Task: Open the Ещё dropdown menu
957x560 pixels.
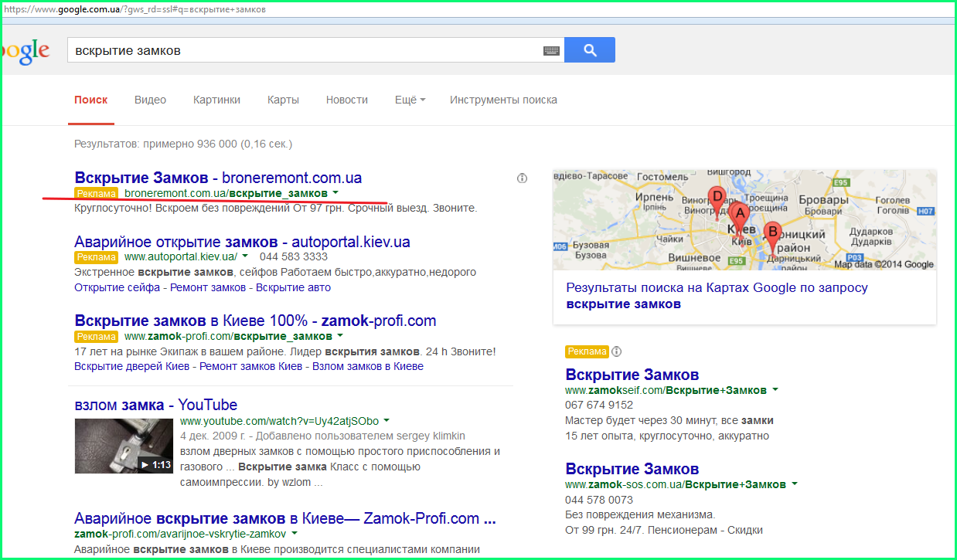Action: click(x=410, y=100)
